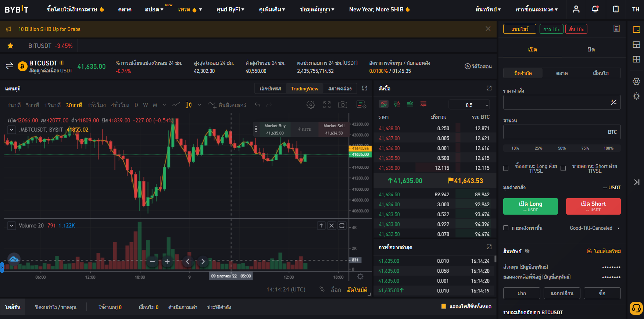644x319 pixels.
Task: Expand more timeframes chevron after M
Action: click(x=164, y=105)
